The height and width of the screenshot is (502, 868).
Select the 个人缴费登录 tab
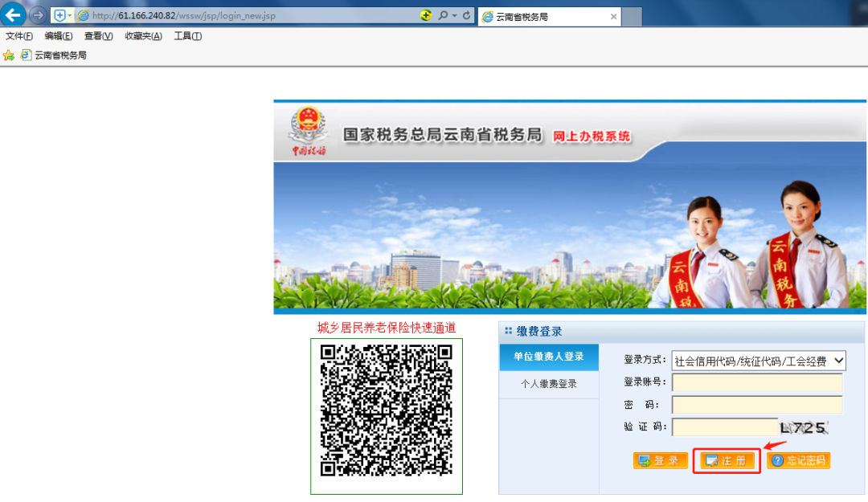[x=549, y=384]
